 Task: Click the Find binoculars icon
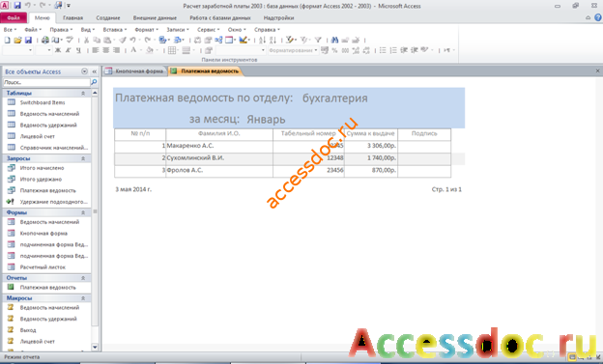click(x=334, y=40)
